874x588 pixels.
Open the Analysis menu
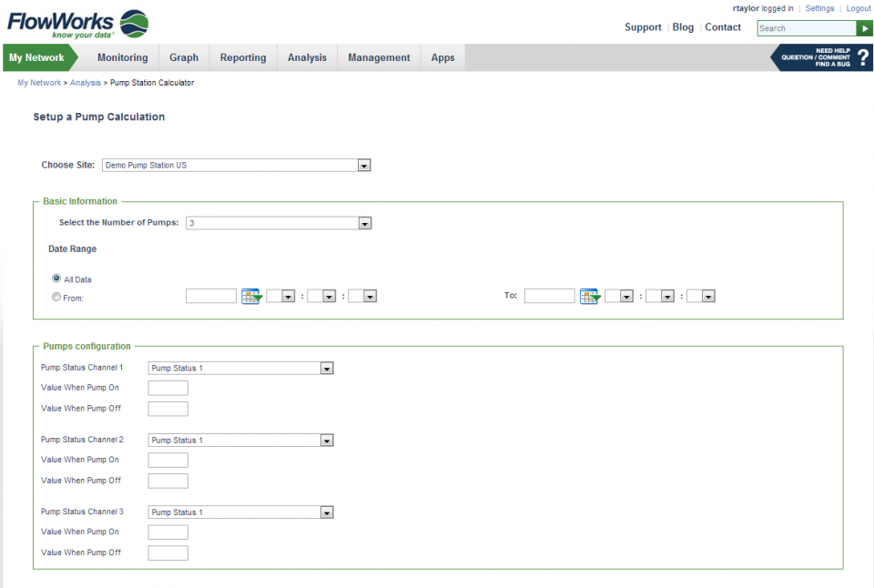coord(307,57)
